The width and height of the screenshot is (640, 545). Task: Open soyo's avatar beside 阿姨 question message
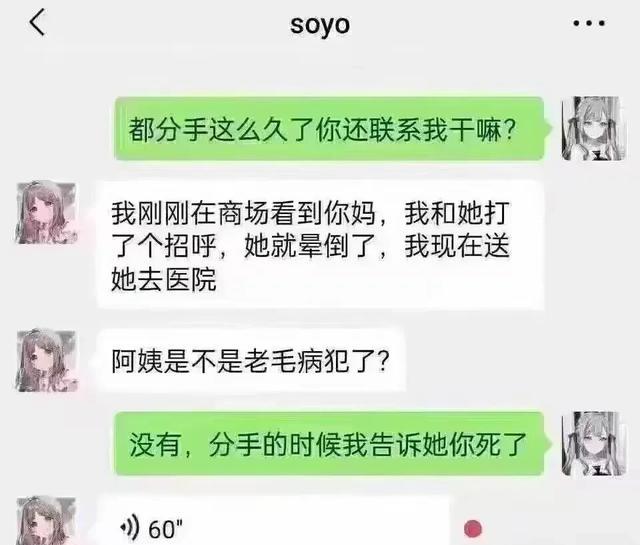click(46, 361)
